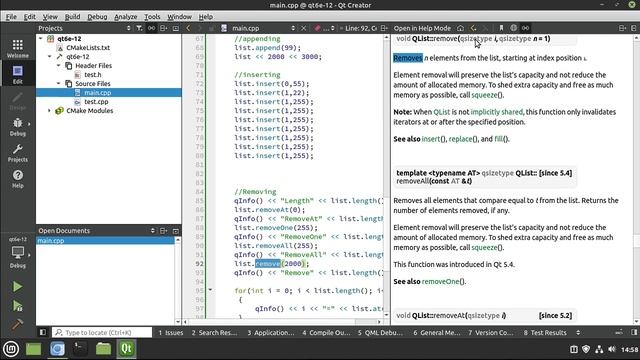Select CMakeLists.txt in project tree
This screenshot has width=640, height=360.
tap(88, 47)
